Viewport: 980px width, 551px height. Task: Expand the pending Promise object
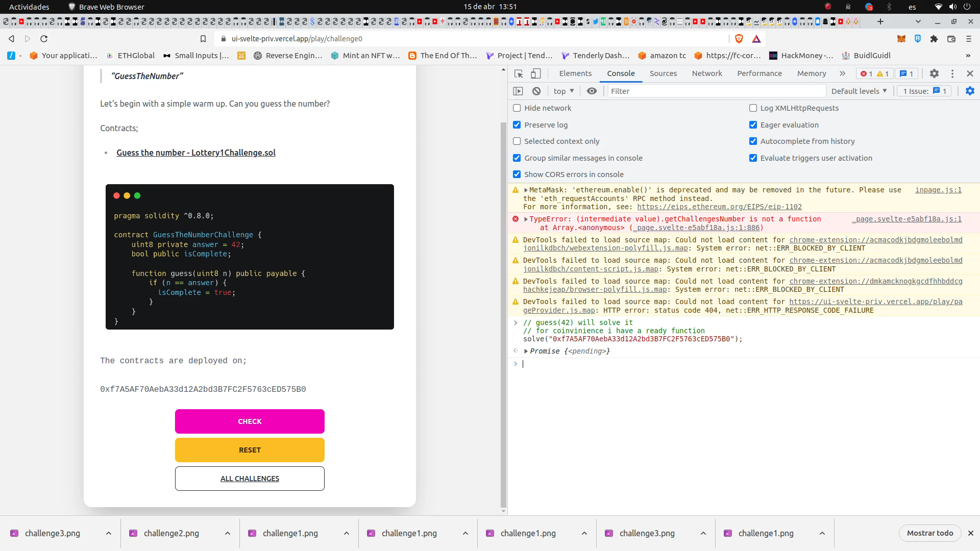coord(526,351)
